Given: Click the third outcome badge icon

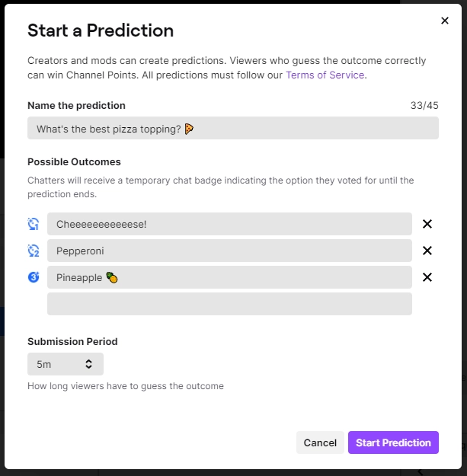Looking at the screenshot, I should pos(34,277).
